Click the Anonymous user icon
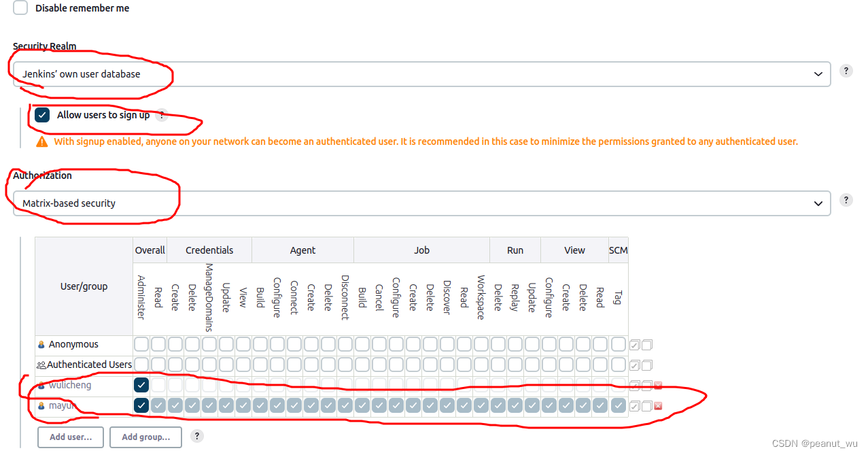 coord(41,345)
